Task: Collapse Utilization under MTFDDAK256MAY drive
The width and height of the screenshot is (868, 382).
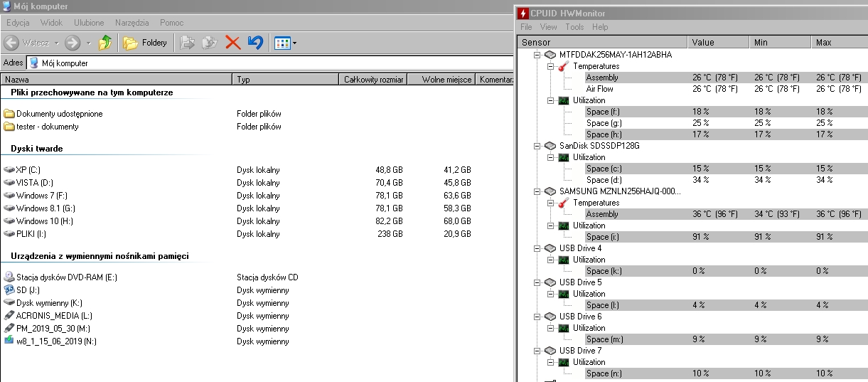Action: click(x=550, y=100)
